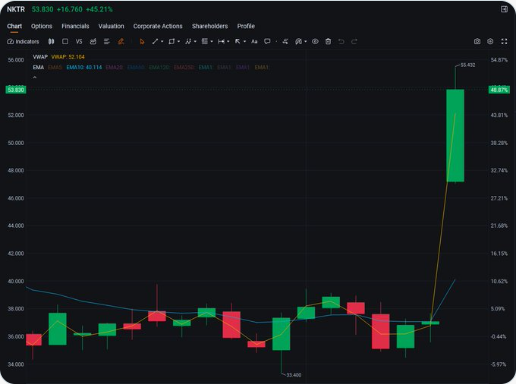Toggle the side panel icon top-right
This screenshot has width=516, height=384.
(504, 9)
